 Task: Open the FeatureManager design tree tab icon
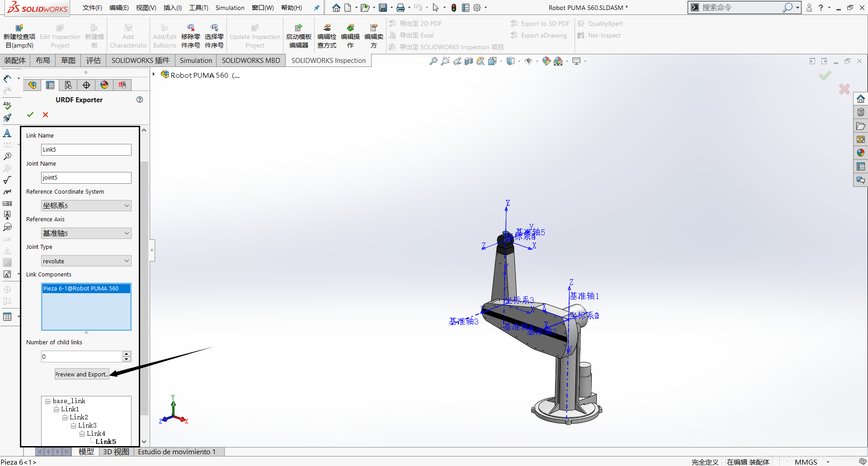[32, 85]
